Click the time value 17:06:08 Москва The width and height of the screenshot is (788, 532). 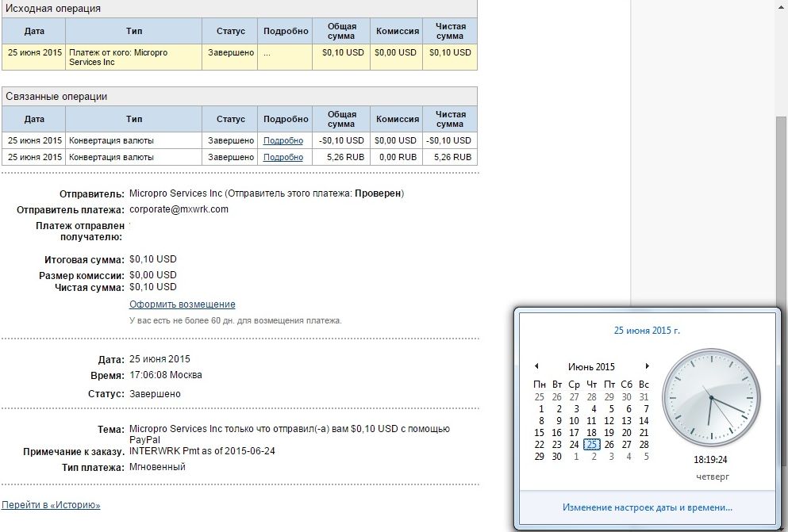166,375
